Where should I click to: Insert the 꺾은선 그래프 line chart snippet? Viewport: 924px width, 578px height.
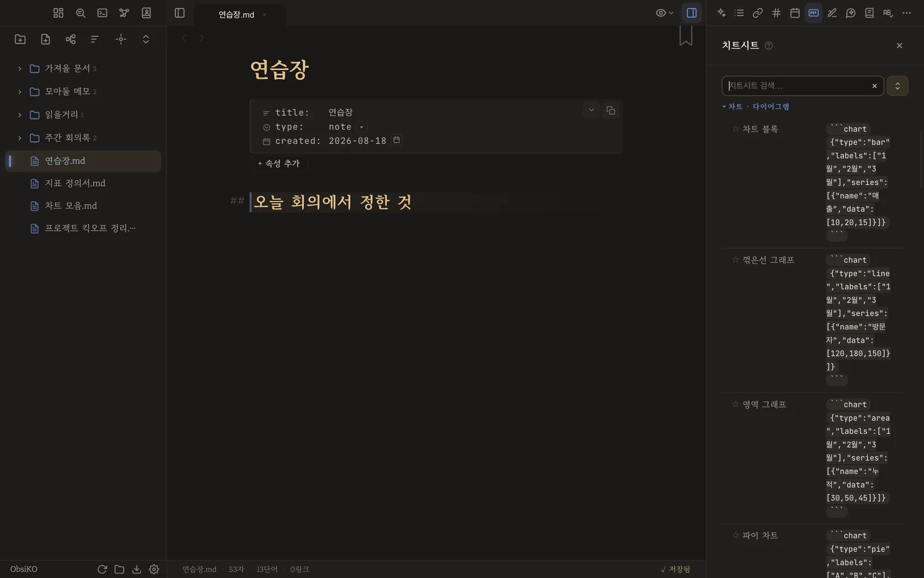(858, 320)
